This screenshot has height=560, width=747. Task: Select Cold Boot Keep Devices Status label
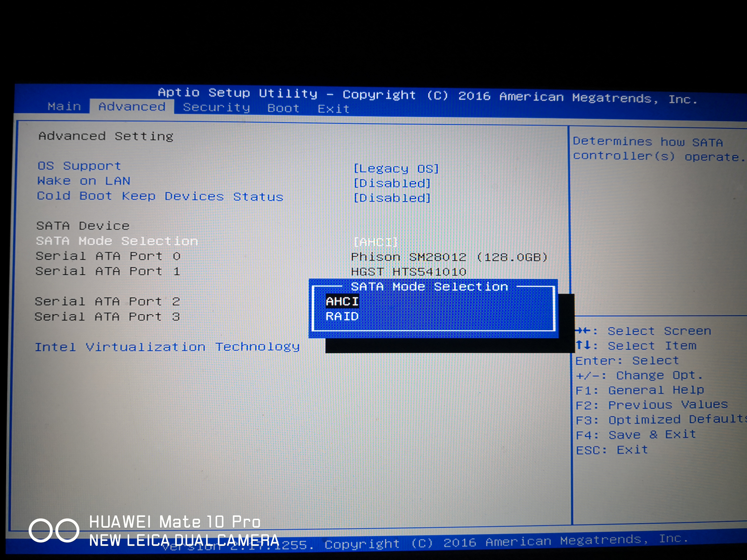pos(160,196)
